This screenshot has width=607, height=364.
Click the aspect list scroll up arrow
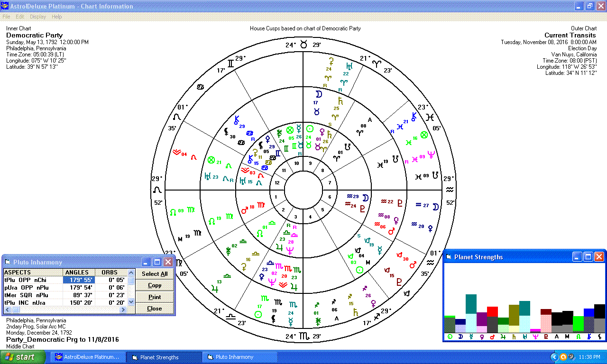(x=131, y=273)
